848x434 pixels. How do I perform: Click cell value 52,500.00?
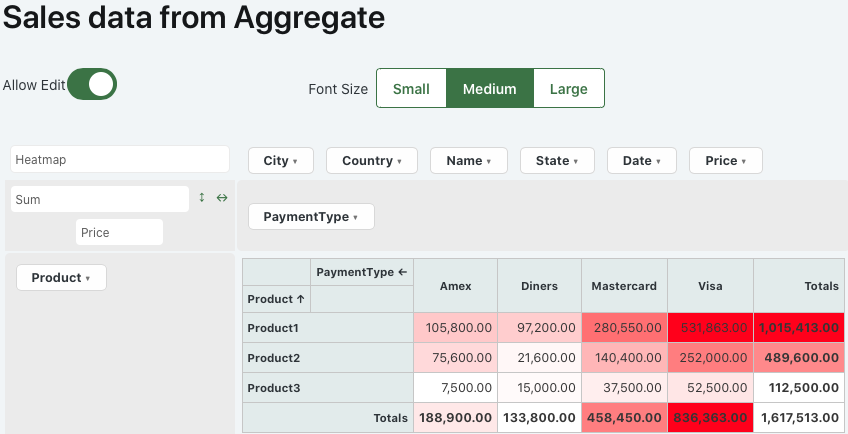coord(710,388)
